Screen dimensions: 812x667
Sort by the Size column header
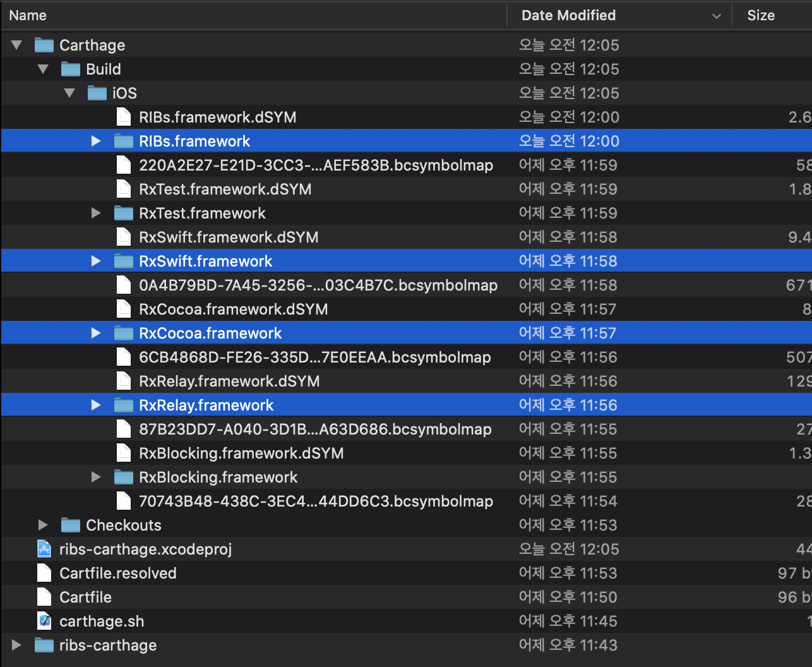772,15
